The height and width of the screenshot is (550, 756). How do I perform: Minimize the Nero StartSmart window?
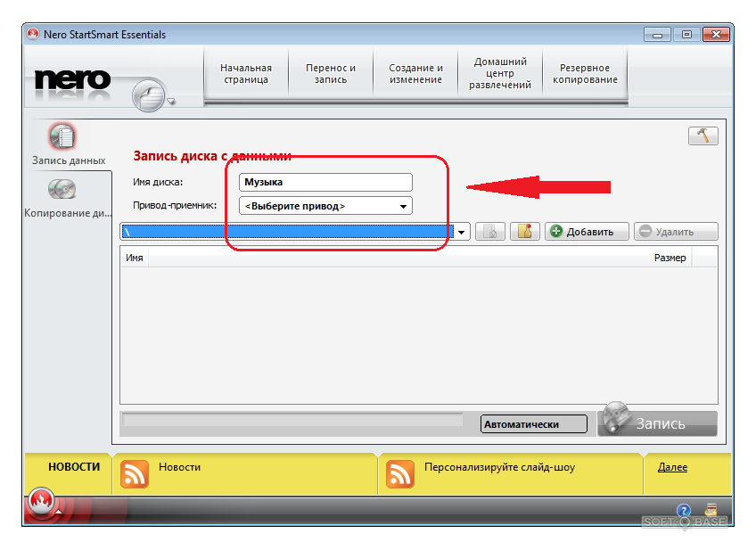pyautogui.click(x=657, y=35)
